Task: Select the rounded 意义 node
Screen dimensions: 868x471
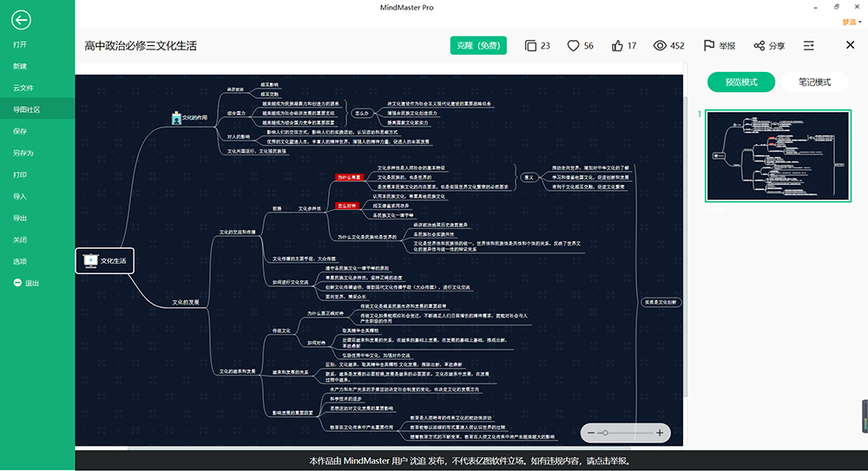Action: pos(529,177)
